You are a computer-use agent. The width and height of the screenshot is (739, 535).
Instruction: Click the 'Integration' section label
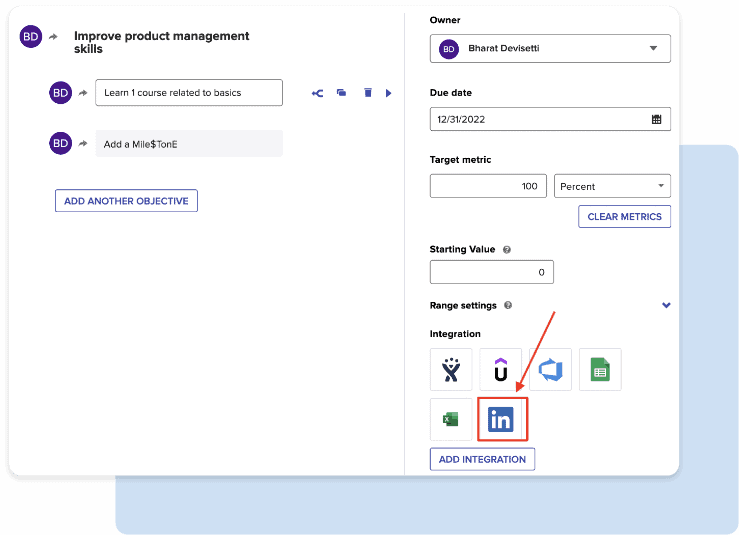[455, 334]
